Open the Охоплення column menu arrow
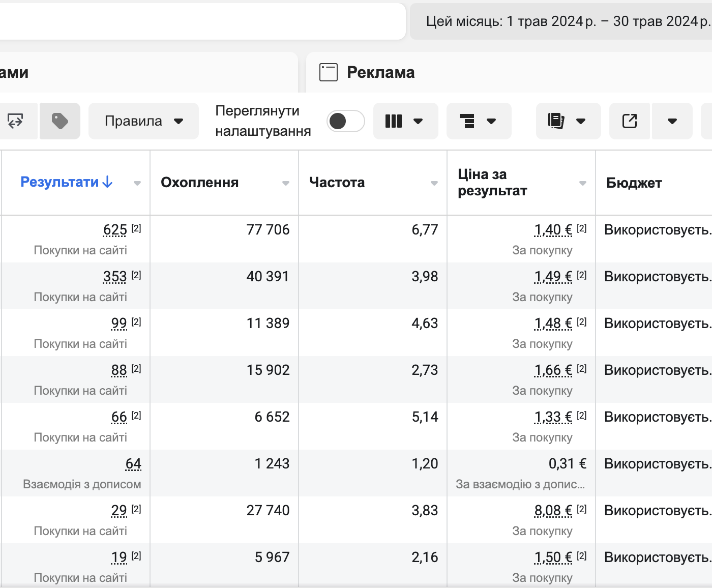The image size is (712, 588). 286,183
